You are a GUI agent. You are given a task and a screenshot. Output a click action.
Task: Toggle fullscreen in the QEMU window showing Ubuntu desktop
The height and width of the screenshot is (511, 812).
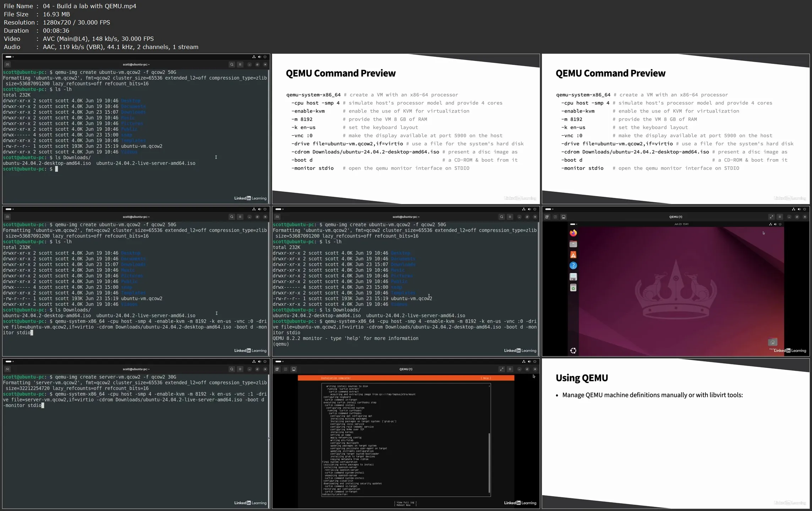click(771, 217)
